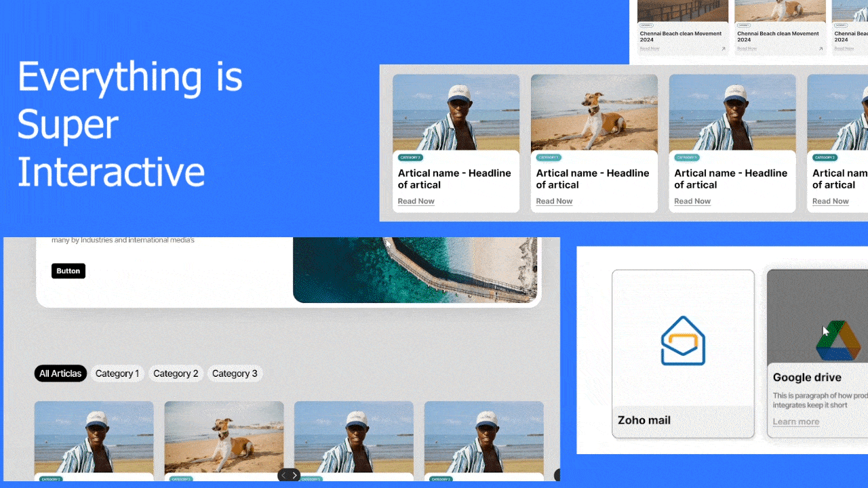Select the All Articlas filter pill
The width and height of the screenshot is (868, 488).
tap(60, 373)
